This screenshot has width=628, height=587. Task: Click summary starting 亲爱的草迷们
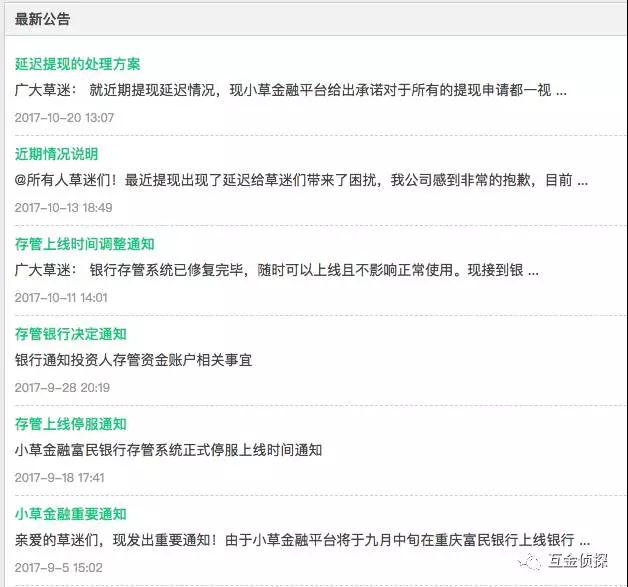tap(300, 540)
